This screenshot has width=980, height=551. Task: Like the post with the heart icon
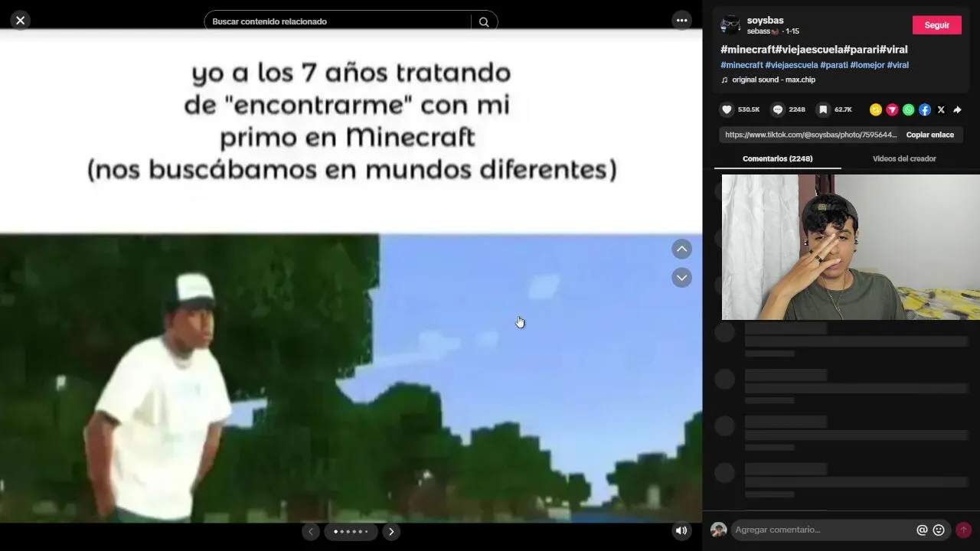pos(727,109)
